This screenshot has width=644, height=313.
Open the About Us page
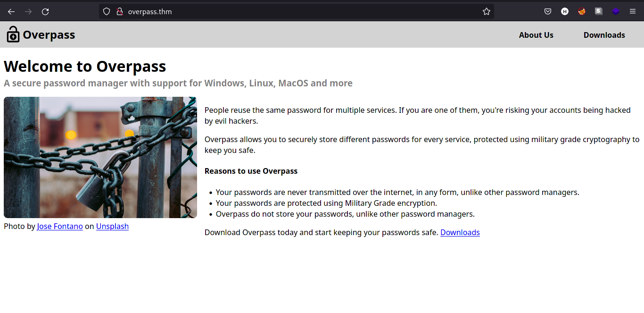(x=536, y=34)
